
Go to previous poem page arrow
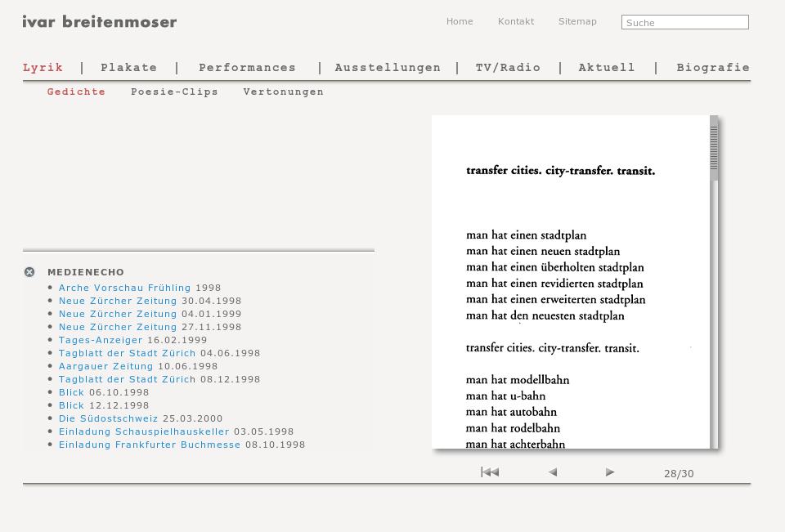pos(553,472)
